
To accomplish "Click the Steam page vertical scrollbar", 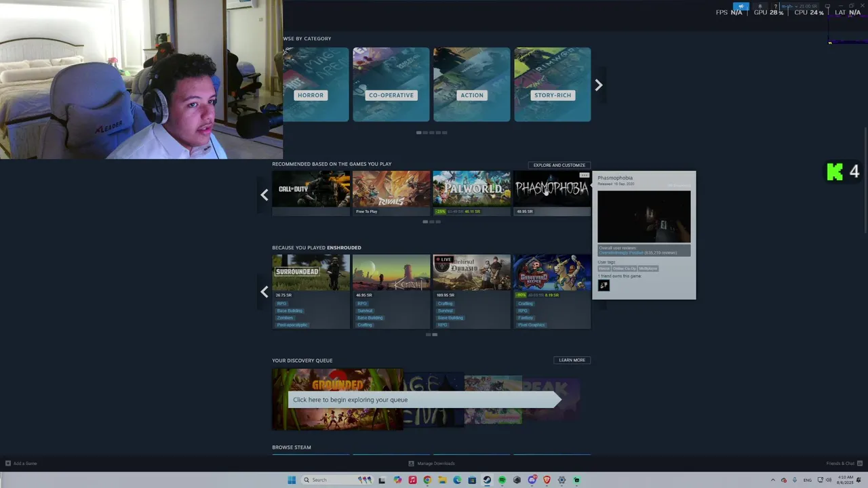I will pos(865,182).
